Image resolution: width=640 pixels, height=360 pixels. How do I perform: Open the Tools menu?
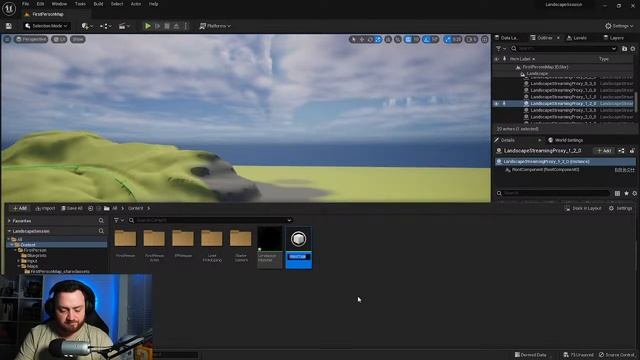pyautogui.click(x=80, y=4)
